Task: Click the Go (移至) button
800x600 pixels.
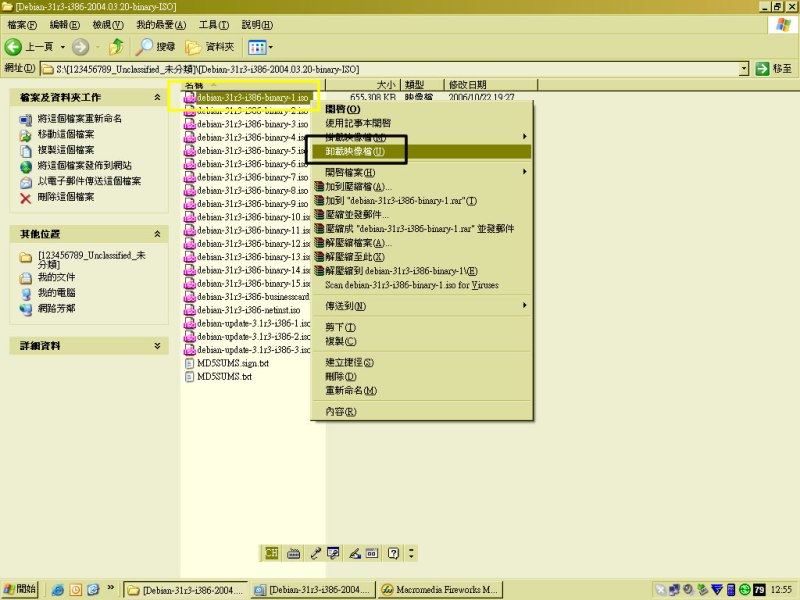Action: click(x=774, y=68)
